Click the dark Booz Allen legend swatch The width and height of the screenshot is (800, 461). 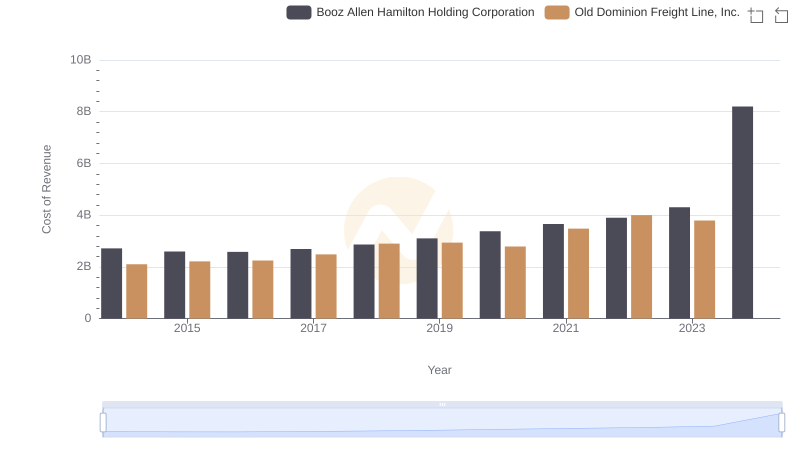tap(298, 12)
